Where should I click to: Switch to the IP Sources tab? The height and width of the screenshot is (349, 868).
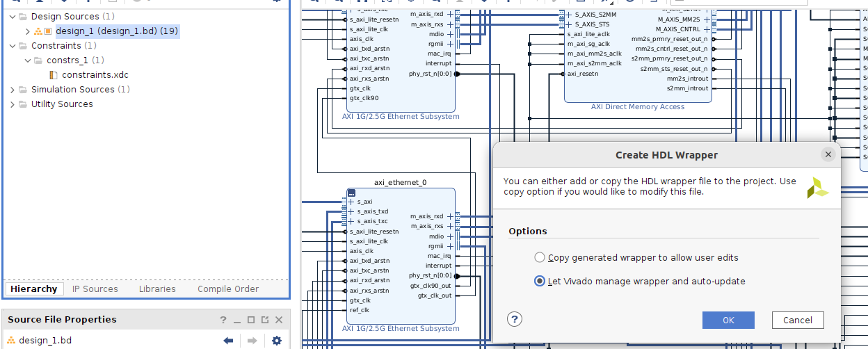point(95,289)
